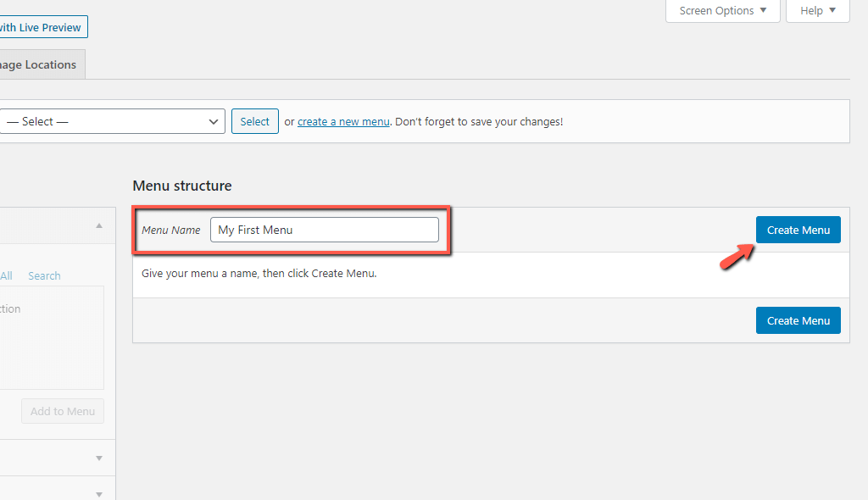Image resolution: width=868 pixels, height=500 pixels.
Task: Open the menu Select dropdown
Action: tap(113, 121)
